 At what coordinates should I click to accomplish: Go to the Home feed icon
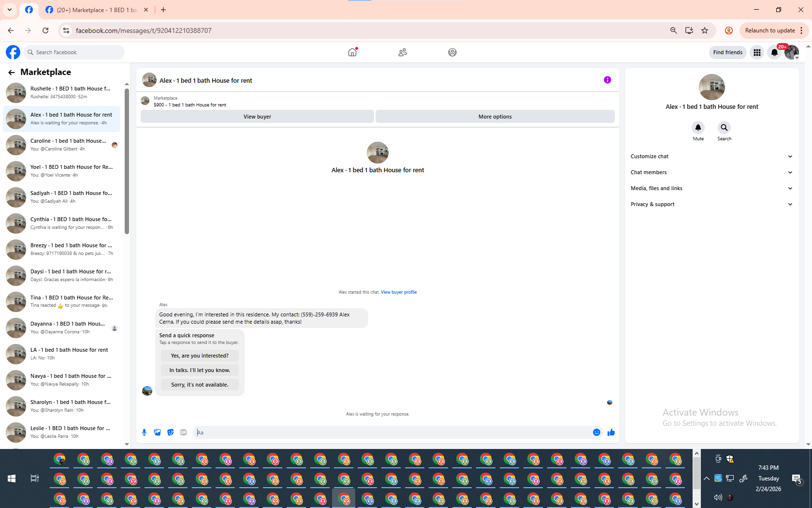point(352,52)
